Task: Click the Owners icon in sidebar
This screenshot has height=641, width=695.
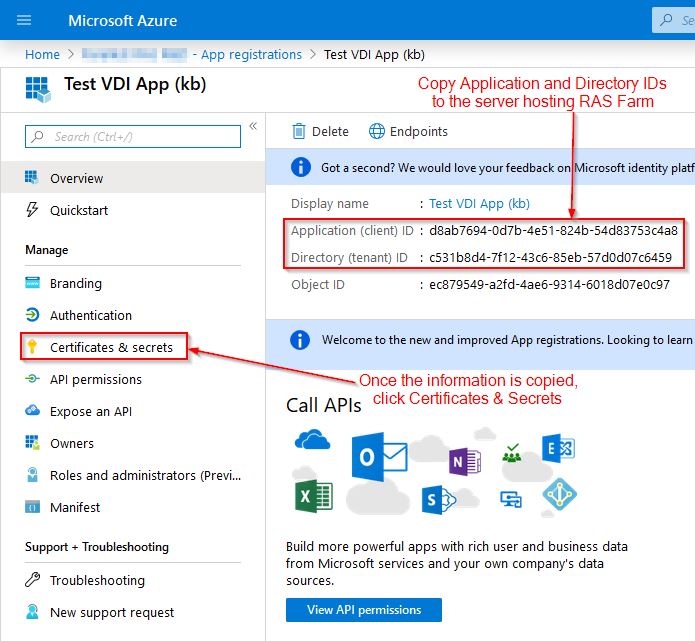Action: 33,443
